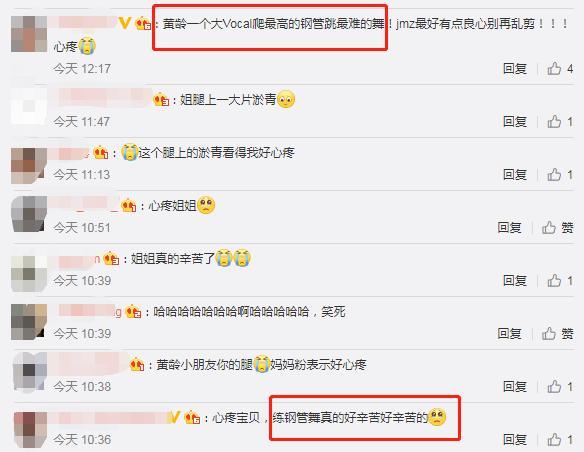
Task: Open avatar of the 10:36 commenter
Action: [31, 429]
